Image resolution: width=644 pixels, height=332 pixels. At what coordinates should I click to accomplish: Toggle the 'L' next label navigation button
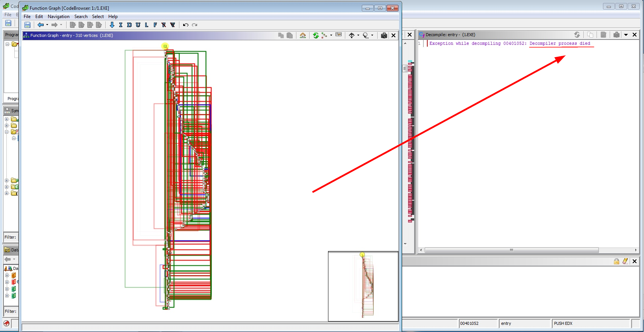pos(147,25)
